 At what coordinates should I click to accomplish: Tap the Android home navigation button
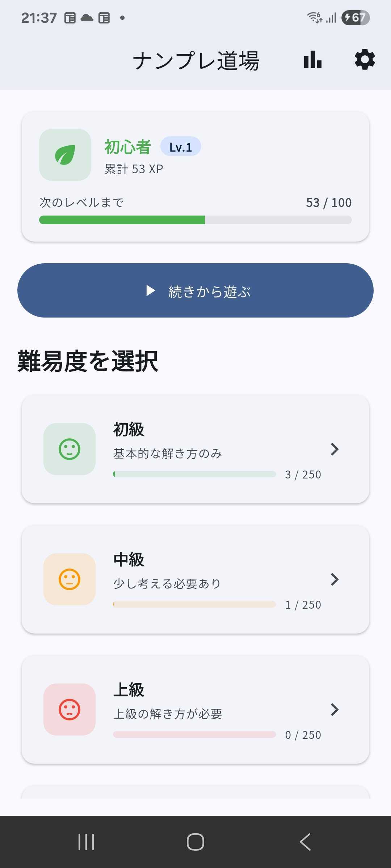tap(195, 842)
